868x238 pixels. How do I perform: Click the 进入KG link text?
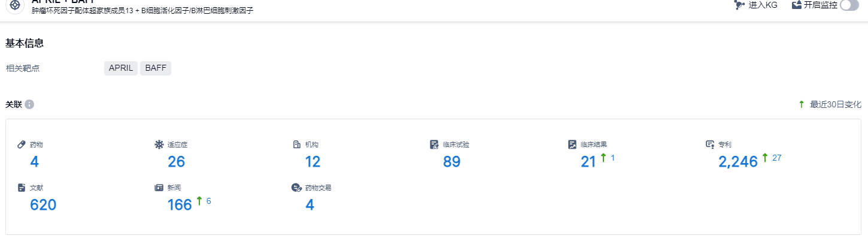(763, 5)
